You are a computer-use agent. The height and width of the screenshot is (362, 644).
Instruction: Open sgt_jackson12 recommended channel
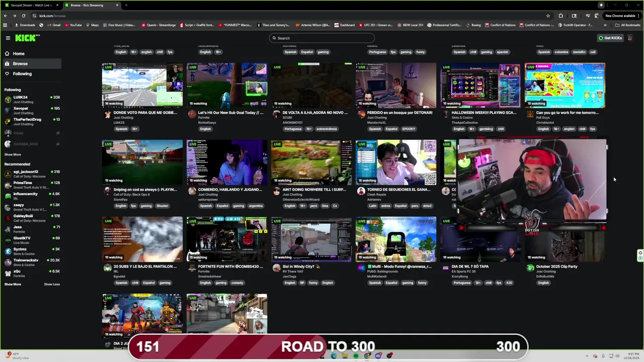(31, 173)
